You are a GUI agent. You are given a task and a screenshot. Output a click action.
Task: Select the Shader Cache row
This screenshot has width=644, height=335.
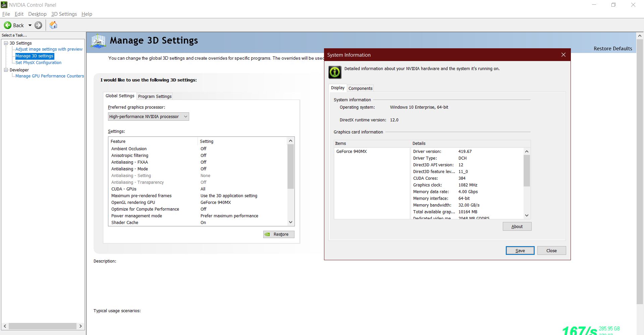[198, 223]
